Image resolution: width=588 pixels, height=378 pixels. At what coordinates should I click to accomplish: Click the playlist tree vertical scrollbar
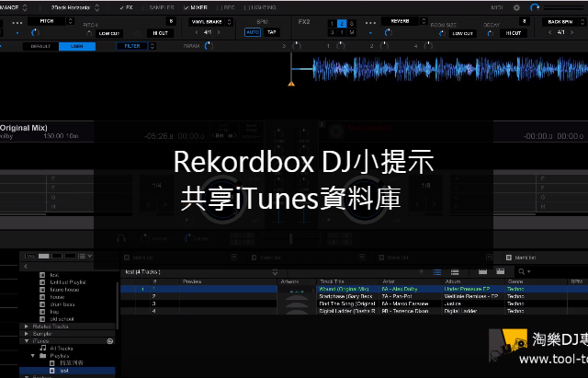click(117, 305)
